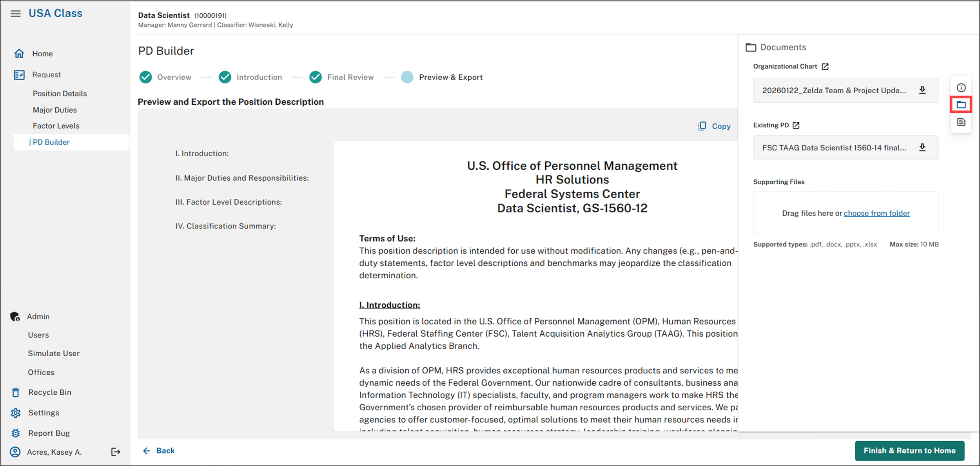Image resolution: width=980 pixels, height=466 pixels.
Task: Select Major Duties in sidebar
Action: coord(55,110)
